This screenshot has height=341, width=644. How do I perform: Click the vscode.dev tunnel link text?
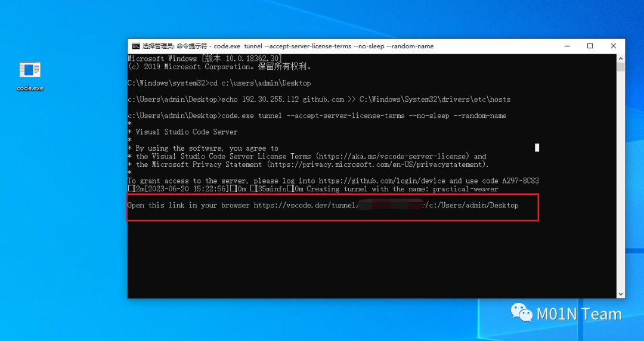(386, 206)
